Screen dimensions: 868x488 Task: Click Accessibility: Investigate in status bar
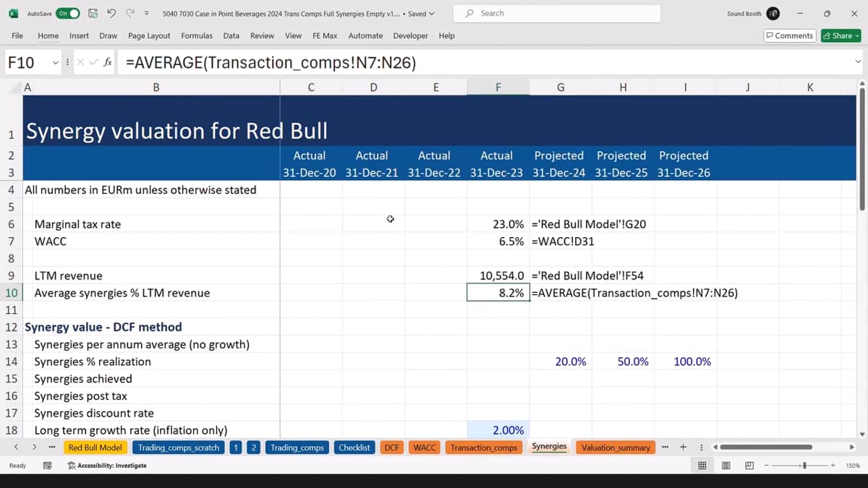pos(107,466)
